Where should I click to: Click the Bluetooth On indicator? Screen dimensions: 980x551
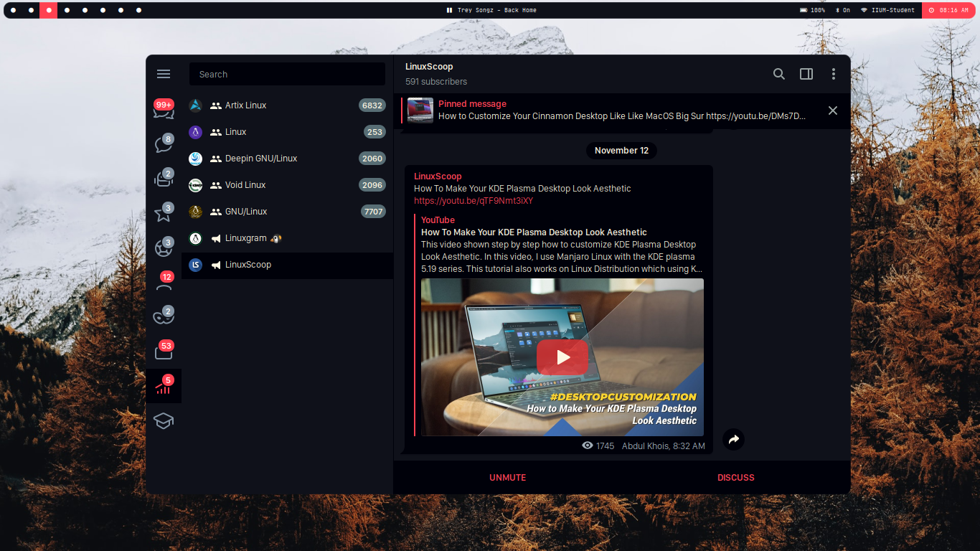(x=843, y=10)
